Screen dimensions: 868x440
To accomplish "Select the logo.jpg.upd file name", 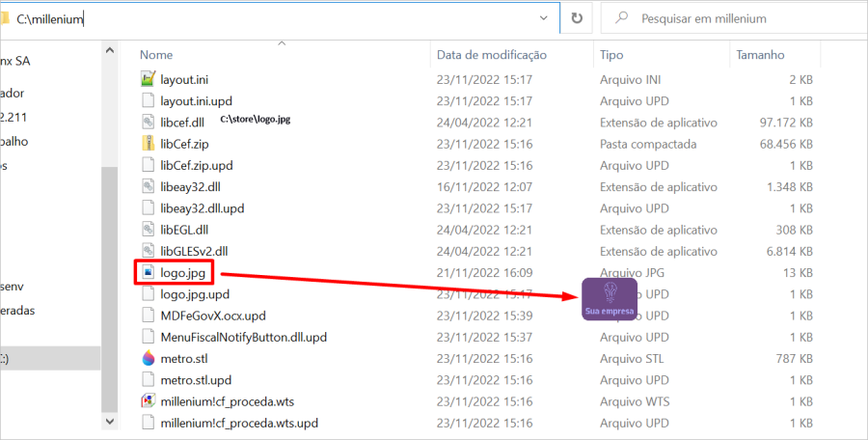I will pos(195,294).
